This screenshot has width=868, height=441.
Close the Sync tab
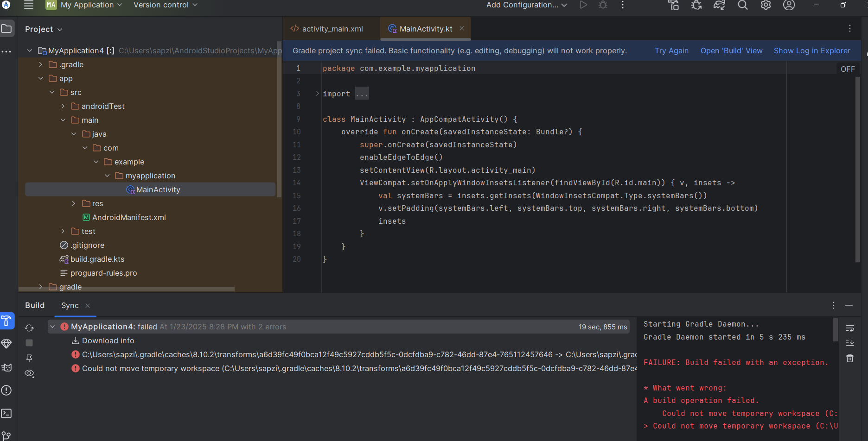88,306
